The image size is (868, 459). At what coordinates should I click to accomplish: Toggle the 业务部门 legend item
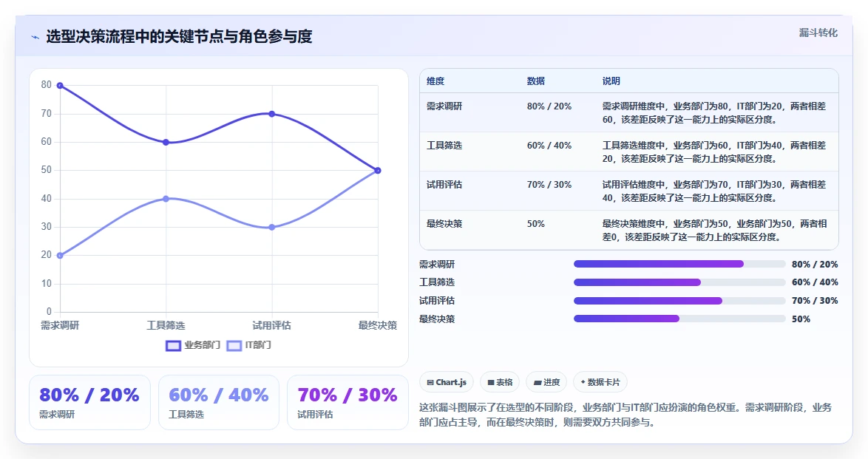(x=193, y=345)
